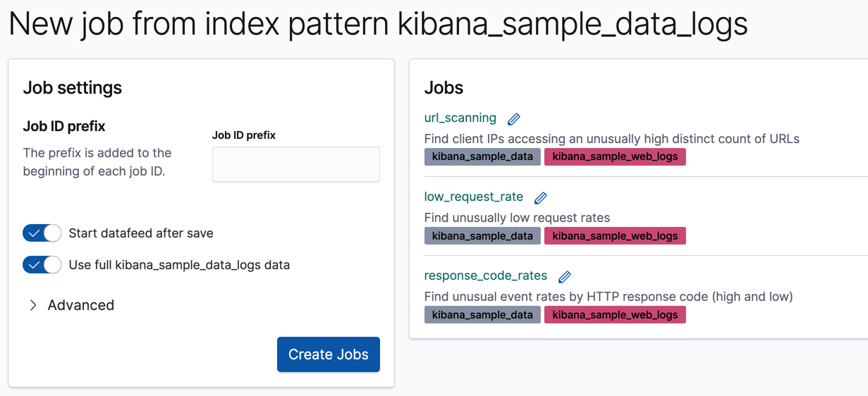Click pencil icon beside low_request_rate
868x396 pixels.
pos(541,198)
